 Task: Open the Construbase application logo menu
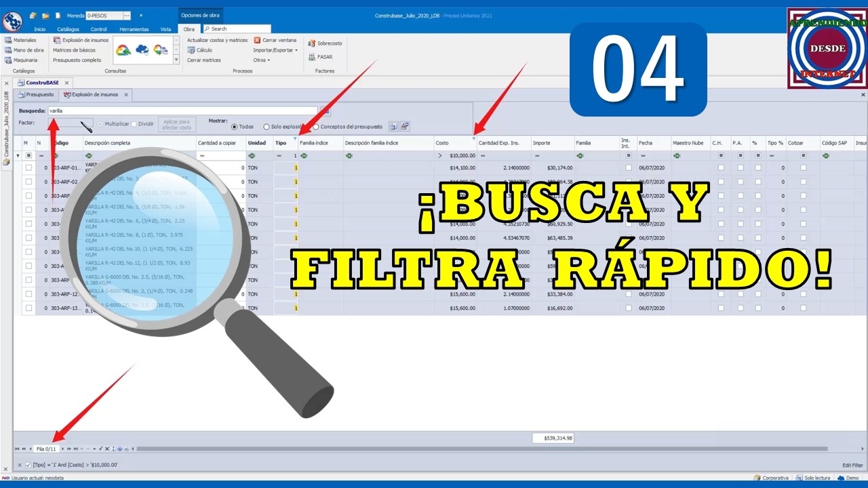pos(12,22)
